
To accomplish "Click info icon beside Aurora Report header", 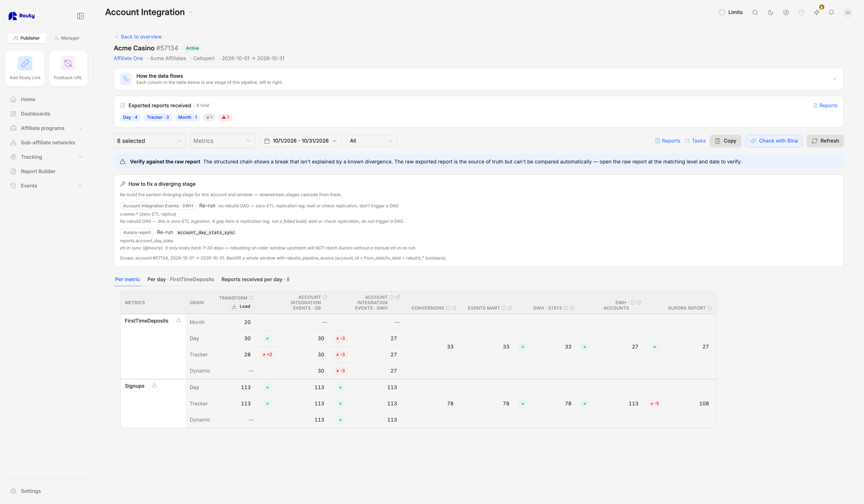I will (x=710, y=308).
